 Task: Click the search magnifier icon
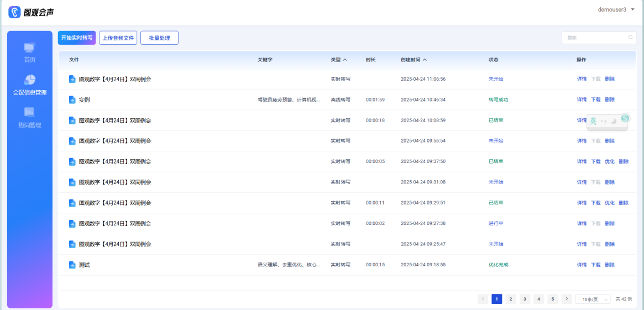630,38
